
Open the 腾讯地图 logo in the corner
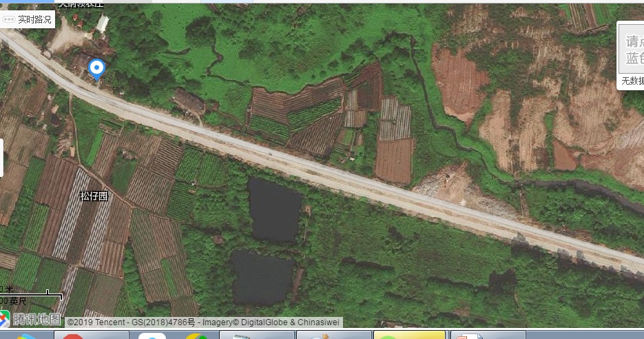[x=31, y=319]
